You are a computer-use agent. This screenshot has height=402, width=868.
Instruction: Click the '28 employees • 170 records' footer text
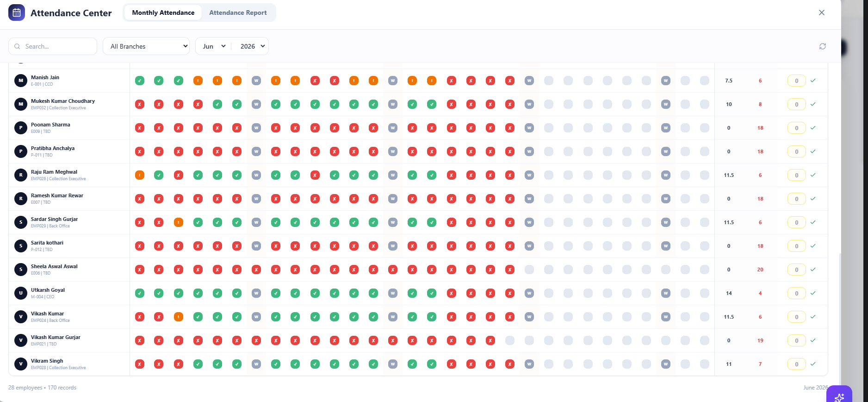pyautogui.click(x=42, y=388)
